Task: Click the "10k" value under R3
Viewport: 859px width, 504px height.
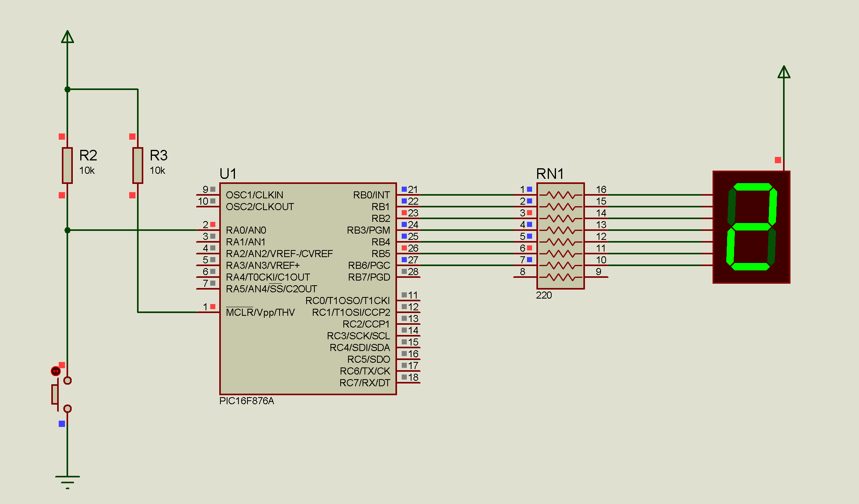Action: (157, 171)
